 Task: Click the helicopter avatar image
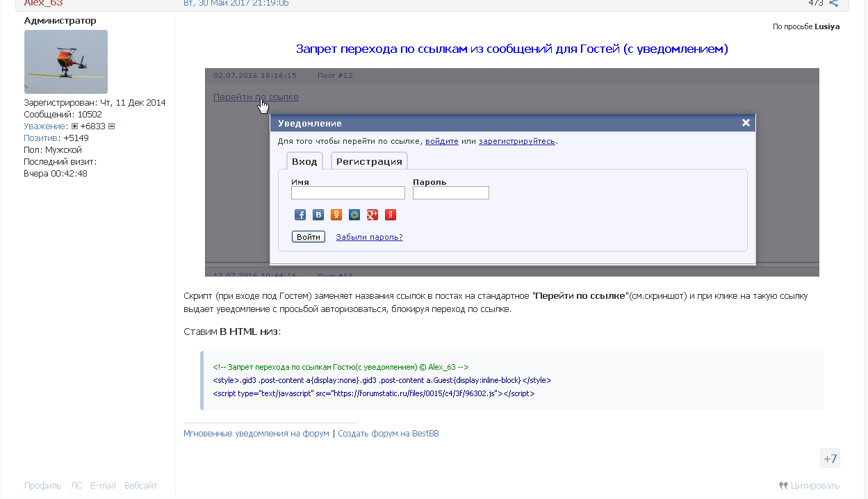point(66,62)
